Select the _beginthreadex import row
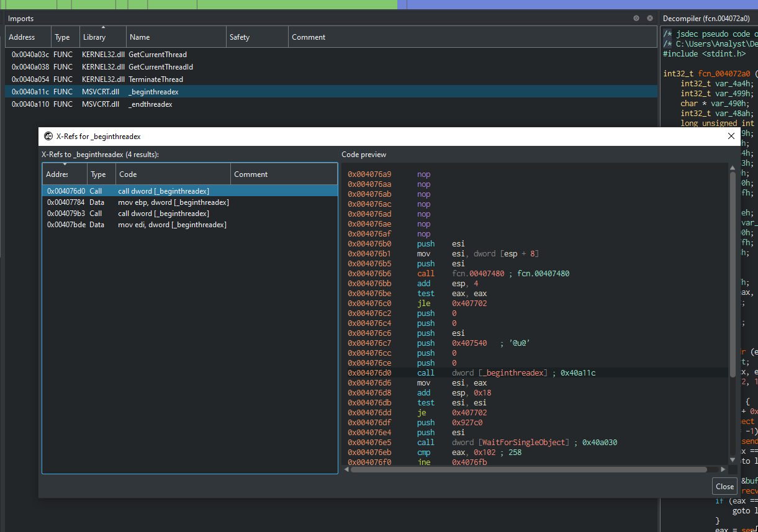 pos(331,92)
